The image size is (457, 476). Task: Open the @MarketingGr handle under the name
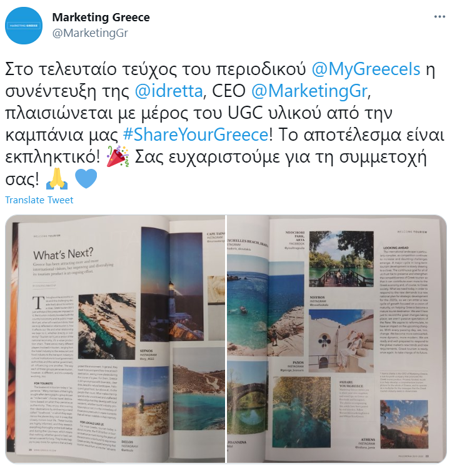click(90, 33)
